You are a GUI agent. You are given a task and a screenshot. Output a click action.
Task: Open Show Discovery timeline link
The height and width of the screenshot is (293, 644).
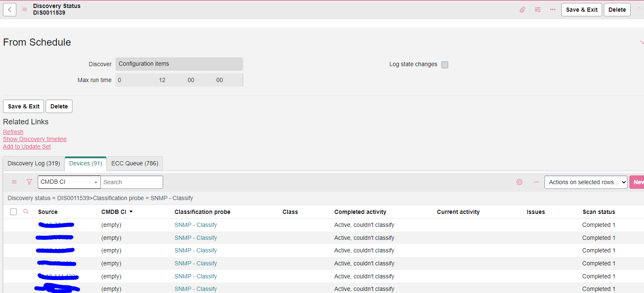tap(35, 139)
